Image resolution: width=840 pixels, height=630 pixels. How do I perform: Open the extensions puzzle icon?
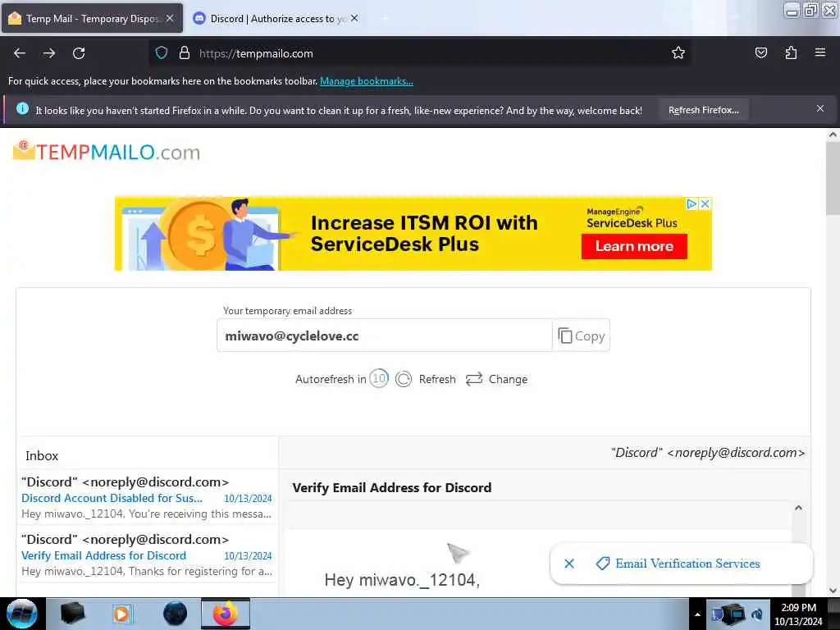coord(791,52)
